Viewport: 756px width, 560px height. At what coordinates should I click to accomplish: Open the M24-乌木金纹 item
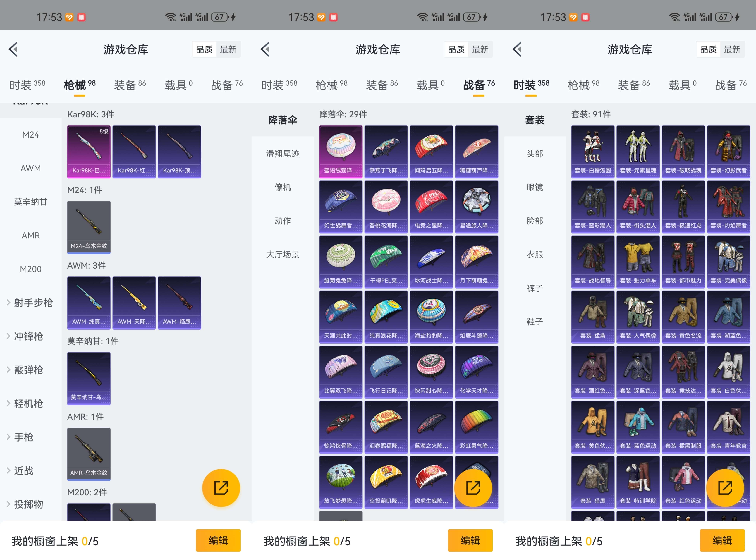click(x=89, y=227)
